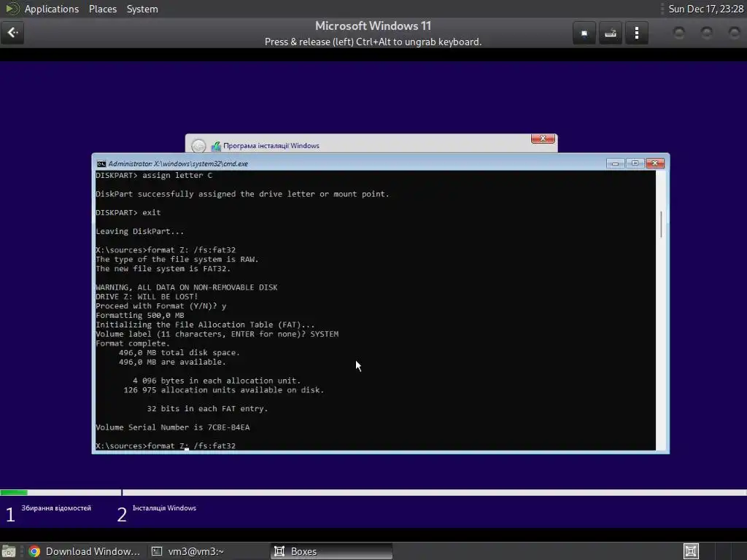
Task: Click the desktop menu icon beside Applications
Action: pyautogui.click(x=12, y=9)
